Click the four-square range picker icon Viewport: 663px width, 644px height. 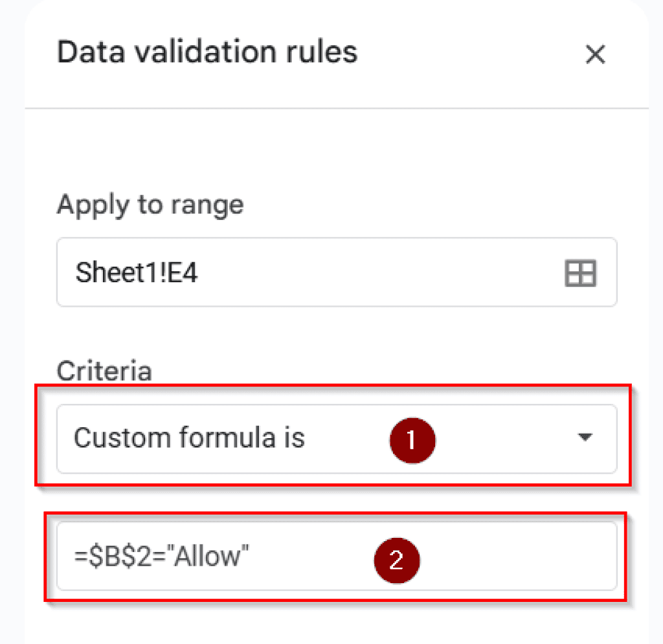581,272
